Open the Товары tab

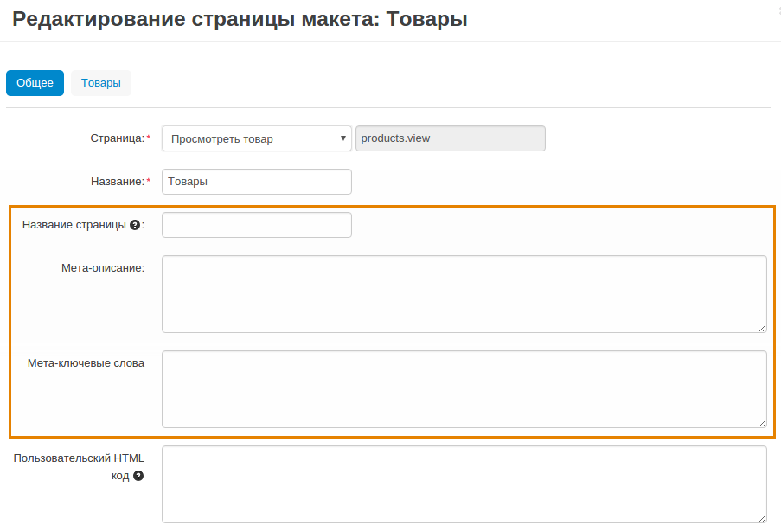[101, 83]
